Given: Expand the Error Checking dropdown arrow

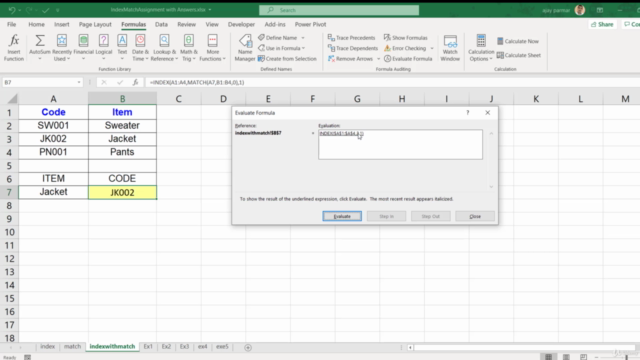Looking at the screenshot, I should coord(432,48).
